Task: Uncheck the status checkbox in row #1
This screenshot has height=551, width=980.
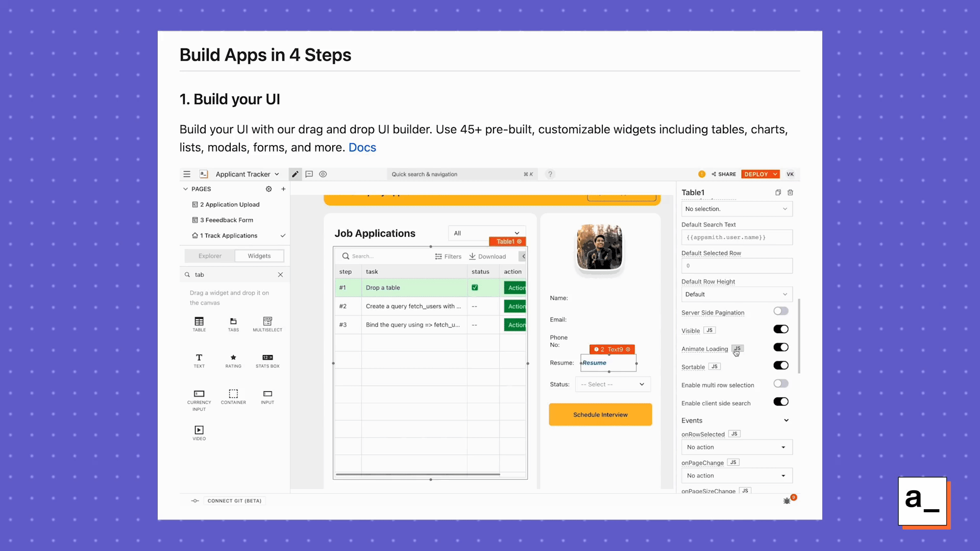Action: click(475, 288)
